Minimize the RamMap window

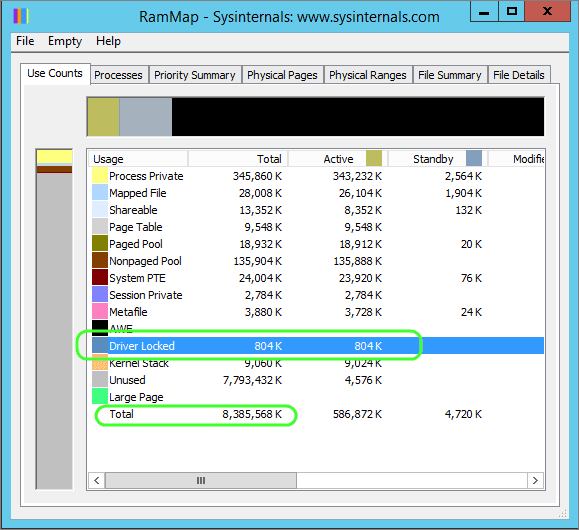[x=484, y=11]
